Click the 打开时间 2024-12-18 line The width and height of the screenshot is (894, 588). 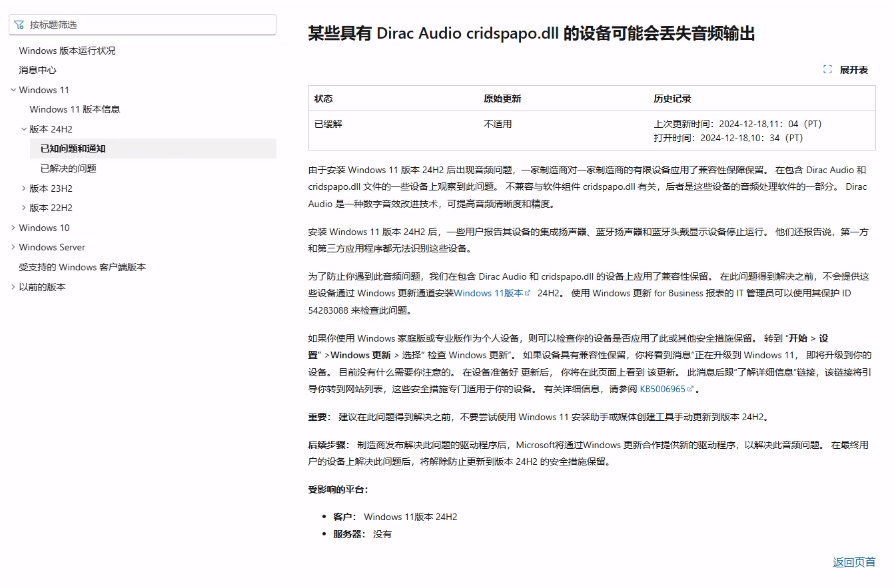point(728,138)
